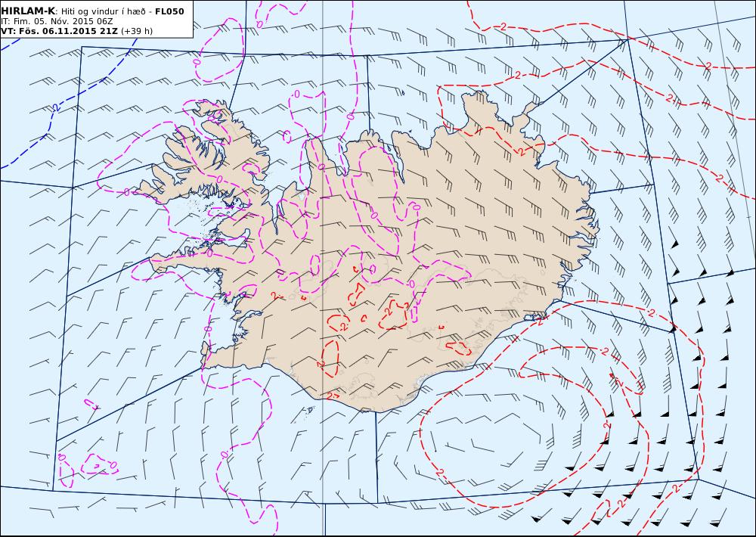756x537 pixels.
Task: Select the FL050 flight level label
Action: point(169,11)
